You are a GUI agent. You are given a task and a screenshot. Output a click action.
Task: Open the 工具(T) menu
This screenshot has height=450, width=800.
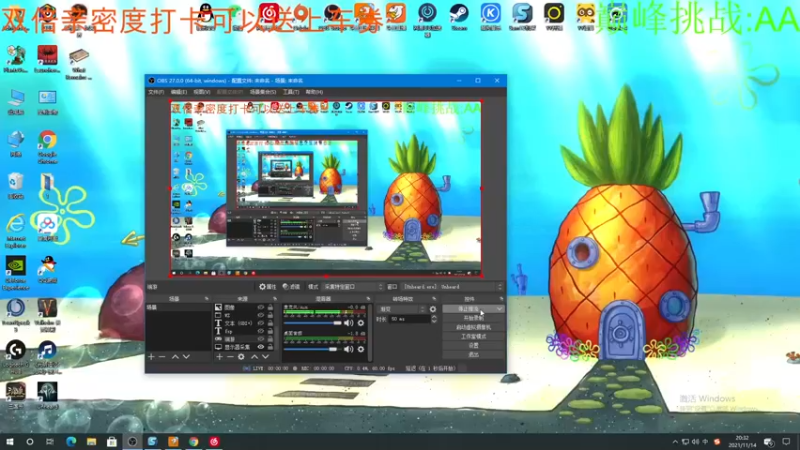tap(291, 92)
